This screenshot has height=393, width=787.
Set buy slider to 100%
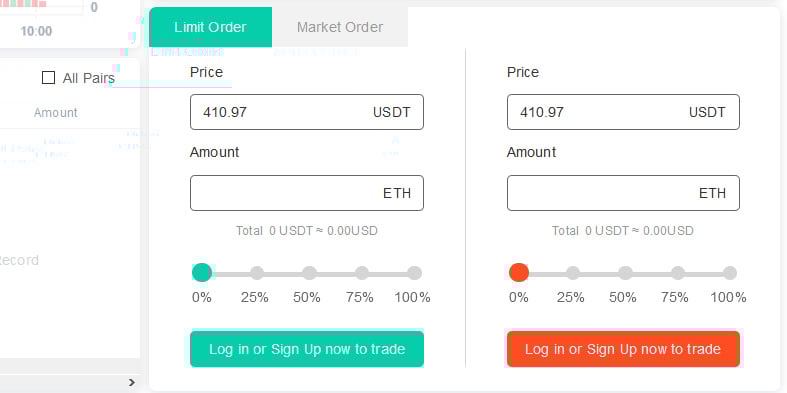tap(415, 273)
